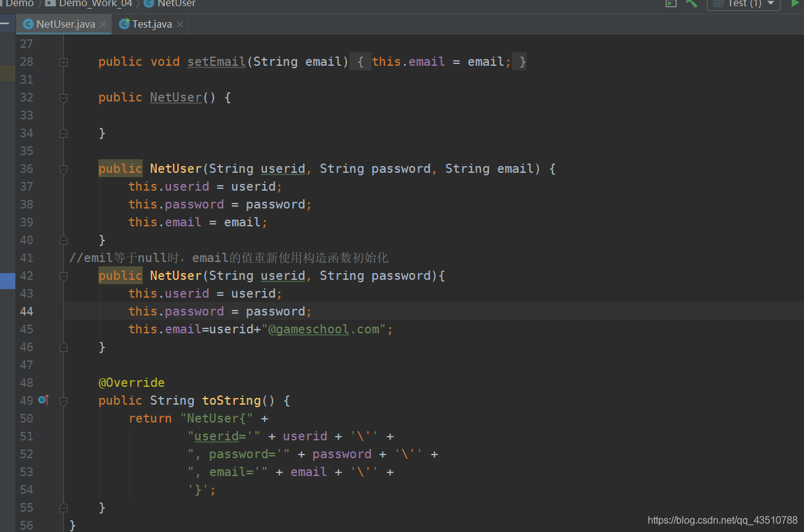Close the NetUser.java editor tab
This screenshot has width=804, height=532.
coord(103,24)
